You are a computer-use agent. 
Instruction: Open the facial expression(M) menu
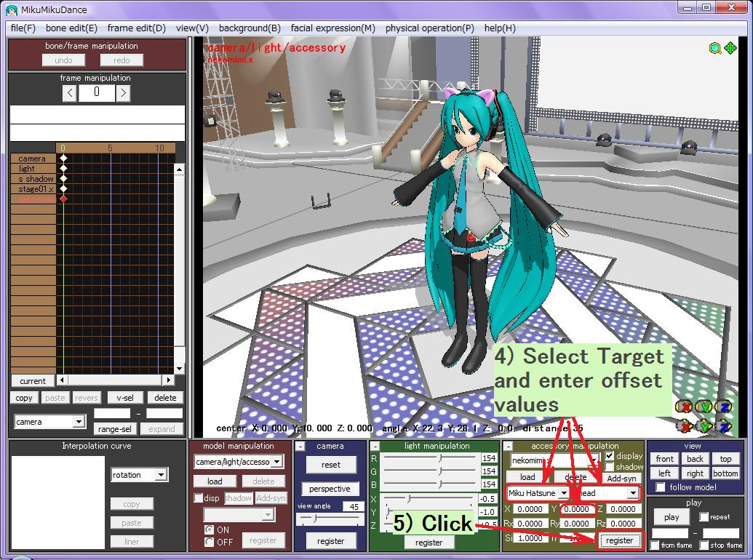(332, 28)
